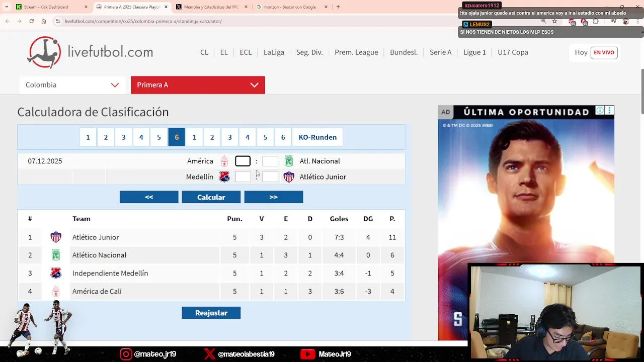Open Independiente Medellín team name in standings
Image resolution: width=644 pixels, height=362 pixels.
pos(110,274)
